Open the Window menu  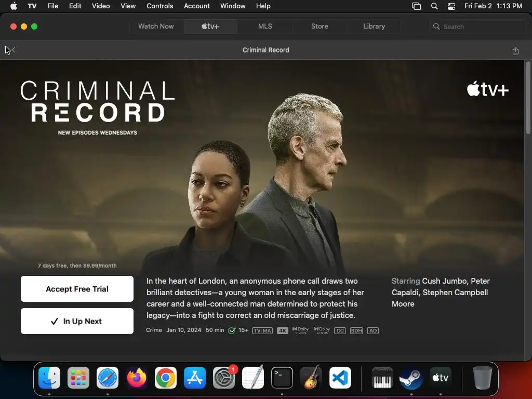click(x=233, y=6)
